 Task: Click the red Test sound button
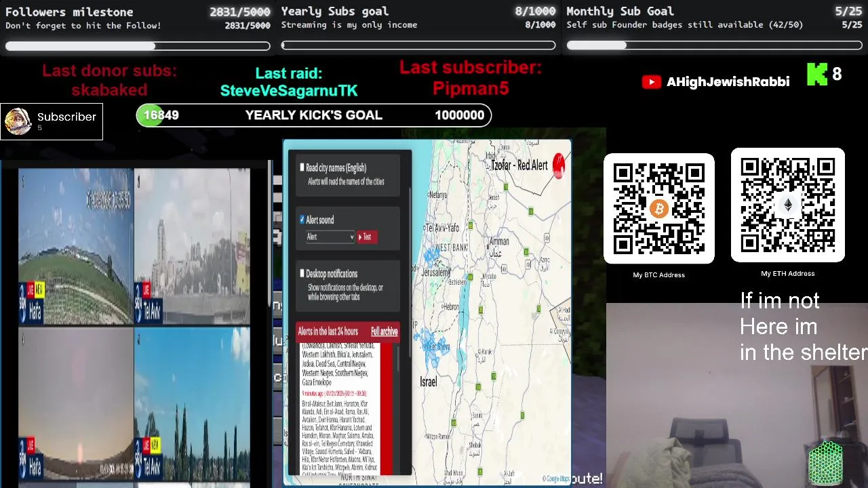[x=366, y=237]
